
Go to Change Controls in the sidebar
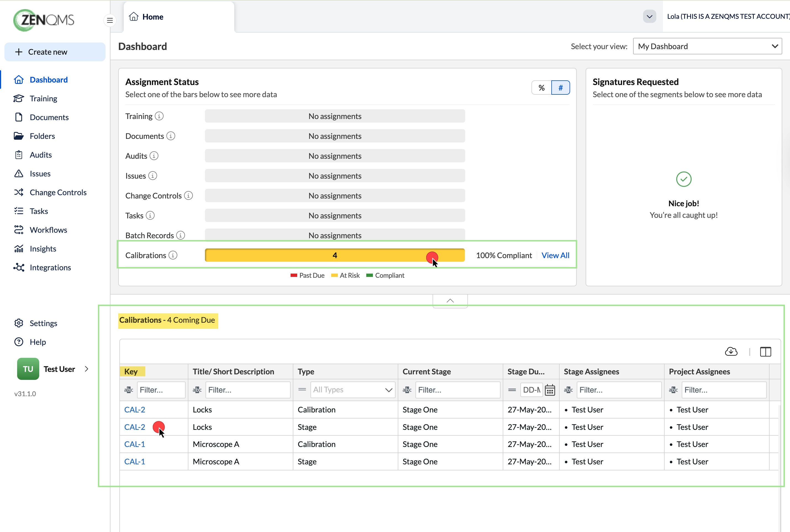(58, 192)
